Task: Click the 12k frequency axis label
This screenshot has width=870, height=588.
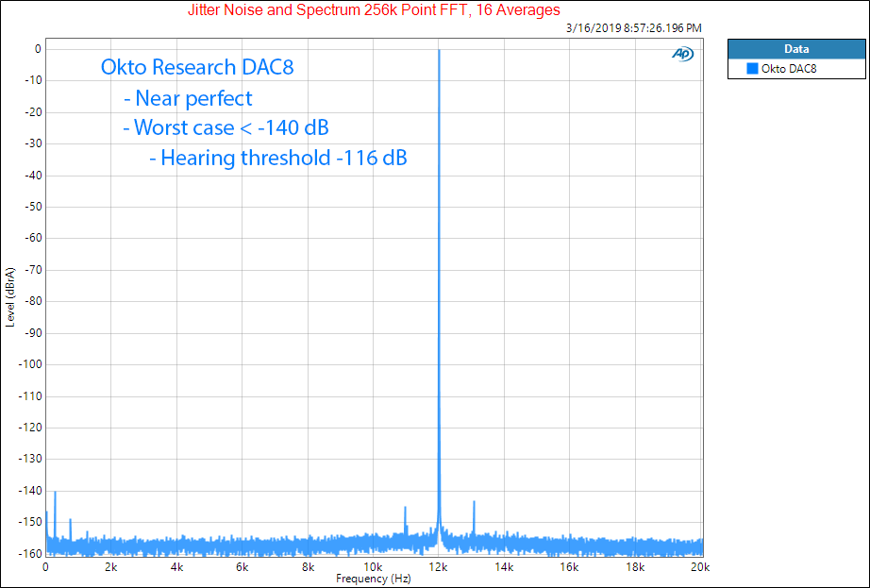Action: pyautogui.click(x=439, y=567)
